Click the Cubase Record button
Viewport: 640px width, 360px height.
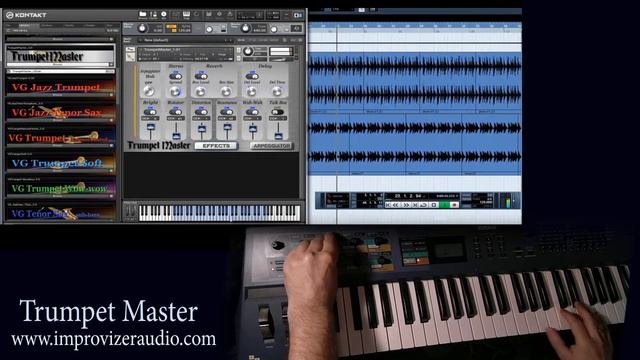coord(454,205)
